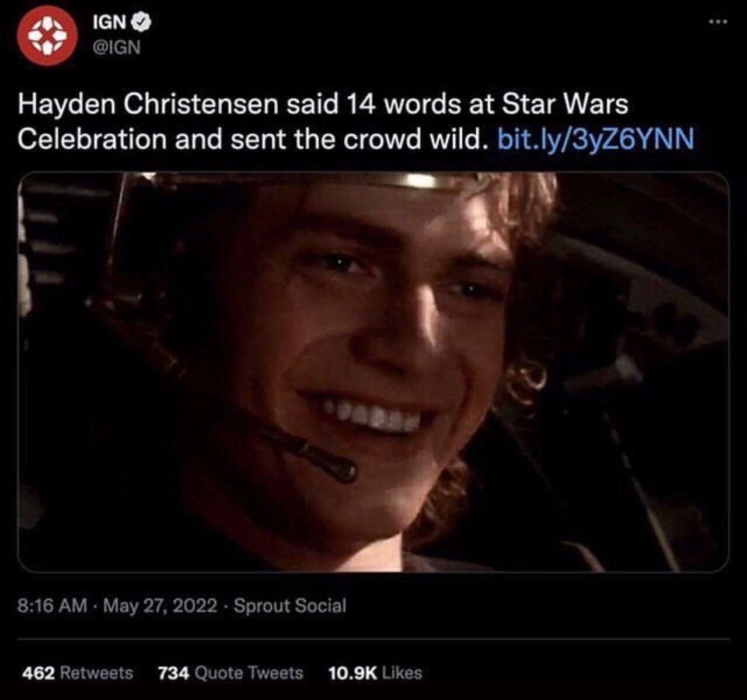Open the @IGN handle link
Screen dimensions: 747x700
tap(117, 48)
